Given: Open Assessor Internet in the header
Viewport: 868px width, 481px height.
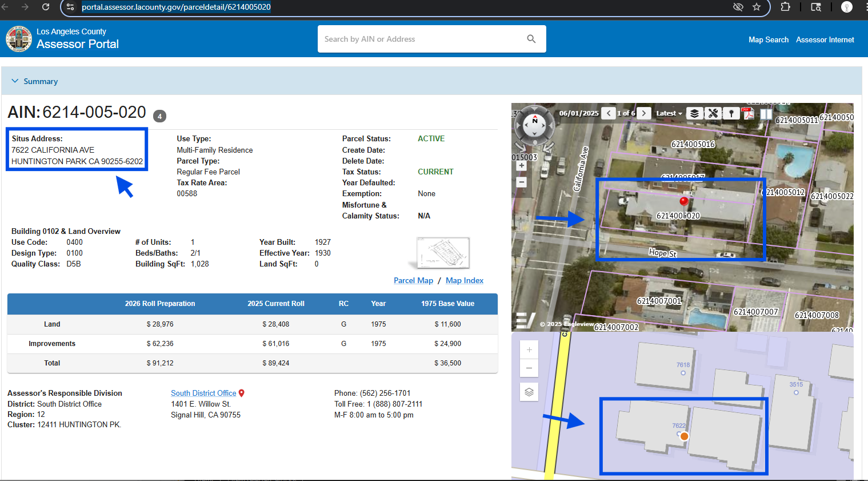Looking at the screenshot, I should point(825,39).
